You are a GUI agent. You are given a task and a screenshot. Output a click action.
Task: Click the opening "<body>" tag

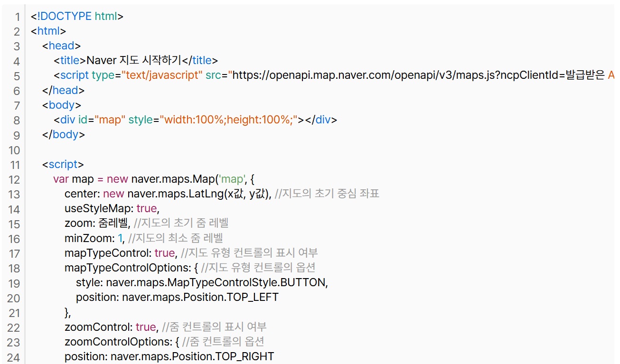point(62,105)
